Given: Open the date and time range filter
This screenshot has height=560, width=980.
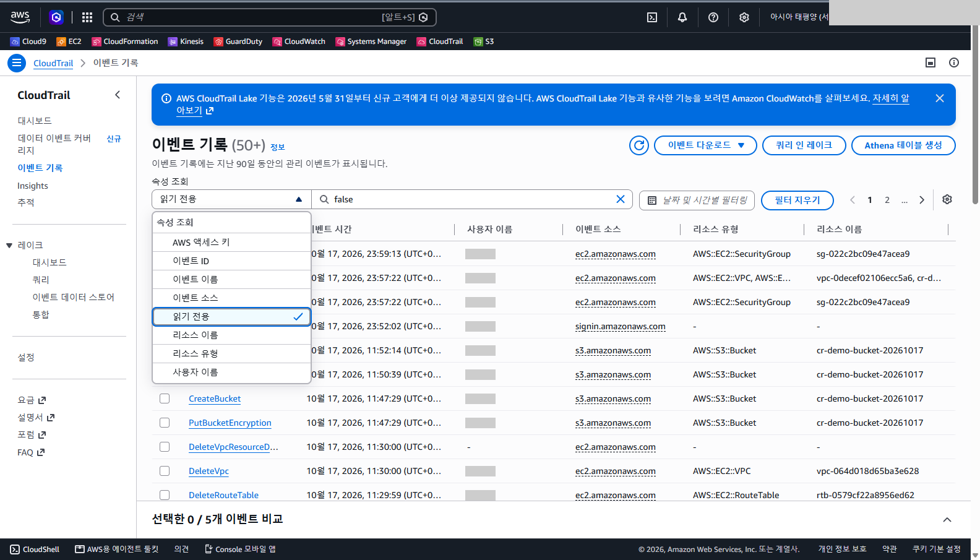Looking at the screenshot, I should (697, 200).
